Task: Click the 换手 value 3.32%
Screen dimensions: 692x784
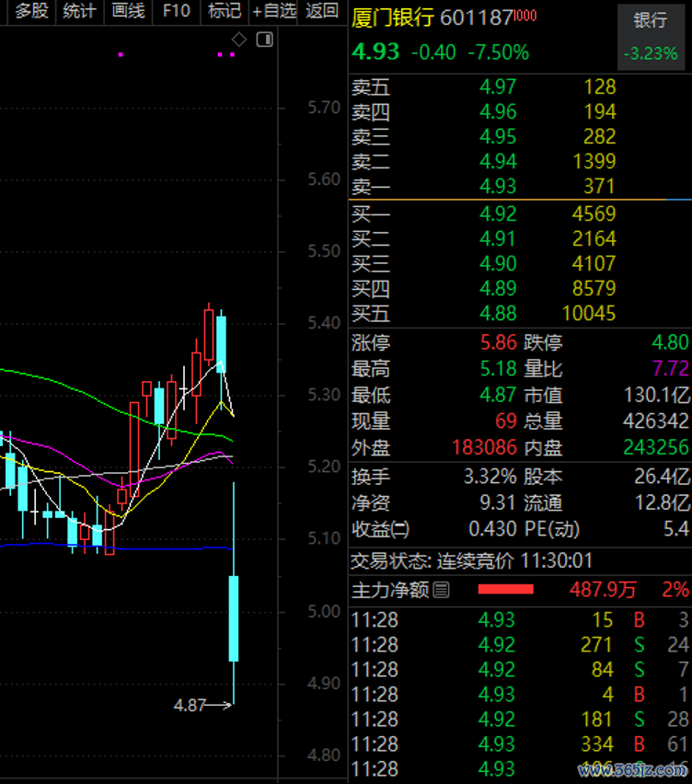Action: coord(490,477)
